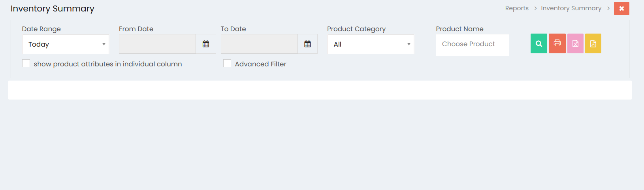The height and width of the screenshot is (190, 644).
Task: Go to Reports in the breadcrumb
Action: 517,8
